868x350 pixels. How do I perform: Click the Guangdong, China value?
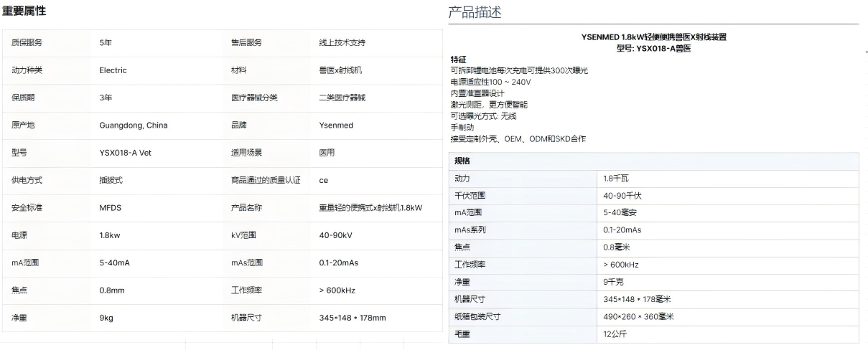tap(134, 125)
